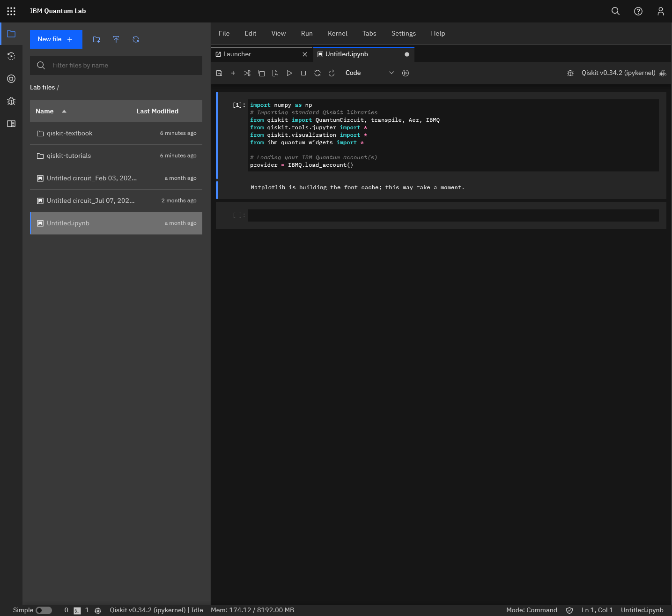Click Qiskit kernel Idle status in status bar
Image resolution: width=672 pixels, height=616 pixels.
[x=156, y=610]
